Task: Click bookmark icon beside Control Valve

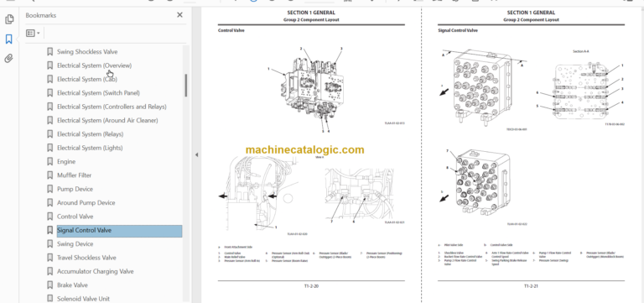Action: (x=49, y=217)
